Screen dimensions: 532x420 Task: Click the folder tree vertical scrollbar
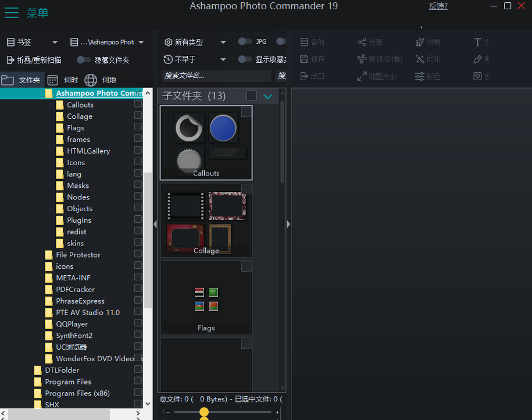pos(148,240)
